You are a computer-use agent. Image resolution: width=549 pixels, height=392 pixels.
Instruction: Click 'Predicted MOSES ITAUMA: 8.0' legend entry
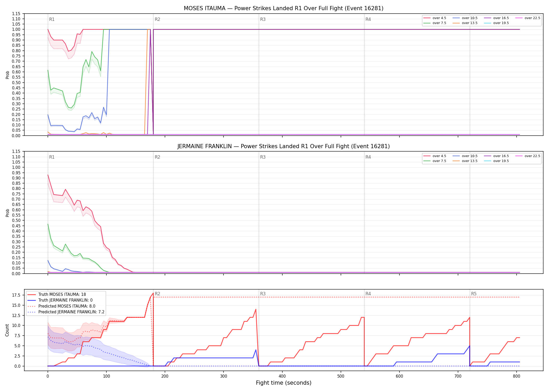coord(61,306)
